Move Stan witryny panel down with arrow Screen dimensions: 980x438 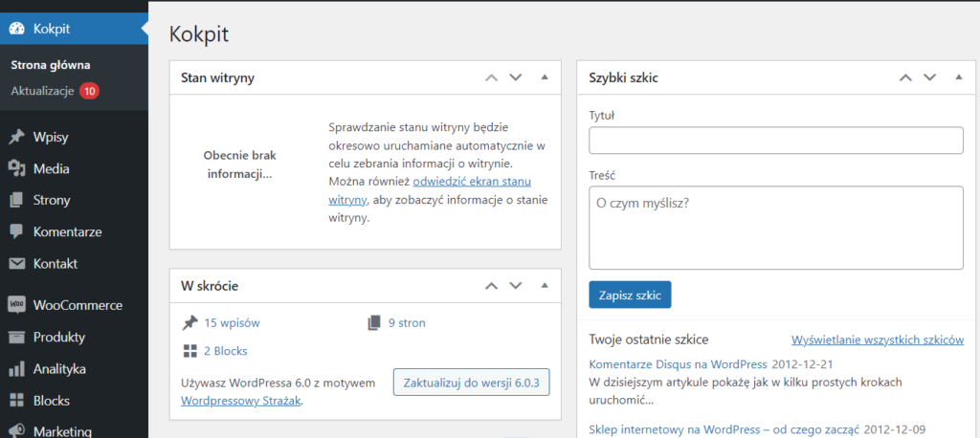tap(516, 77)
